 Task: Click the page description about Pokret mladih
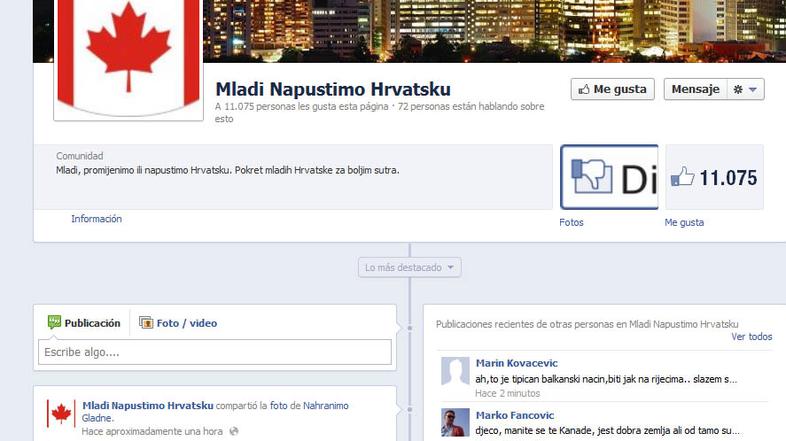[228, 170]
